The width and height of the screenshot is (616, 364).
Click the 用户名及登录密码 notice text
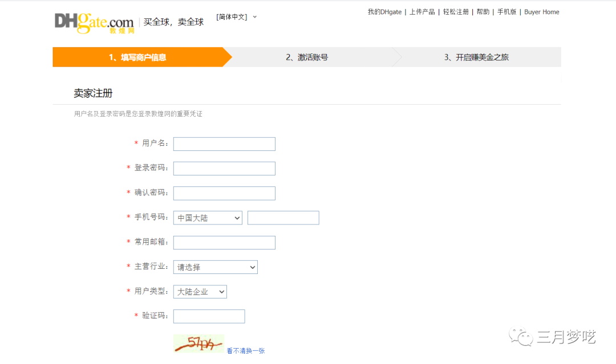pos(138,114)
